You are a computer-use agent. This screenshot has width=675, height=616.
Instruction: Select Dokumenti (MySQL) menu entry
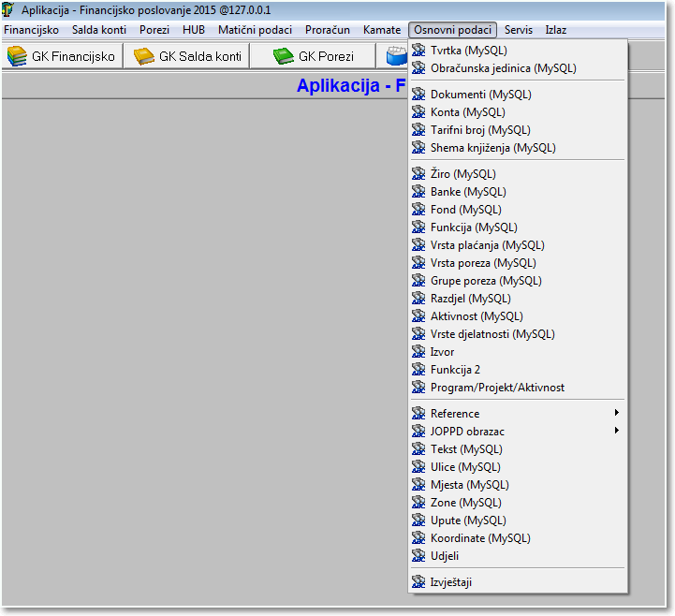[x=480, y=95]
